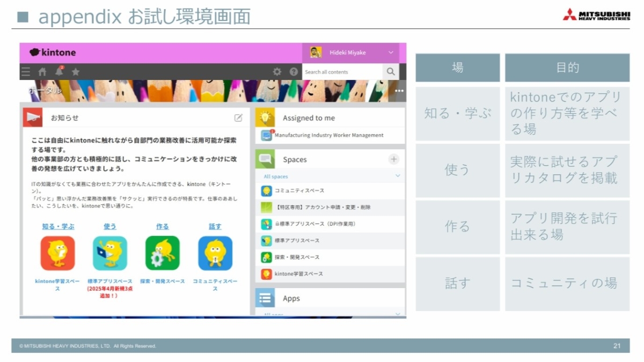This screenshot has height=362, width=644.
Task: Open the settings gear icon
Action: click(277, 72)
